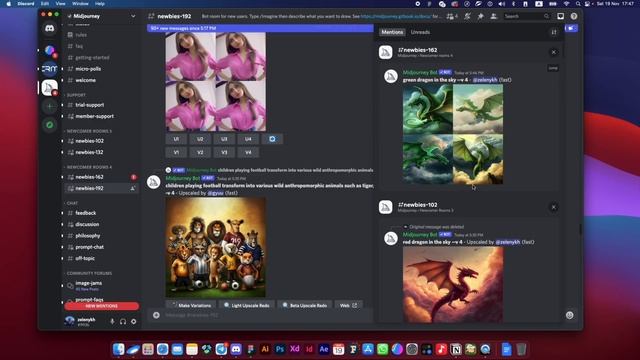Image resolution: width=640 pixels, height=360 pixels.
Task: Click the Add a Server plus icon
Action: pos(49,107)
